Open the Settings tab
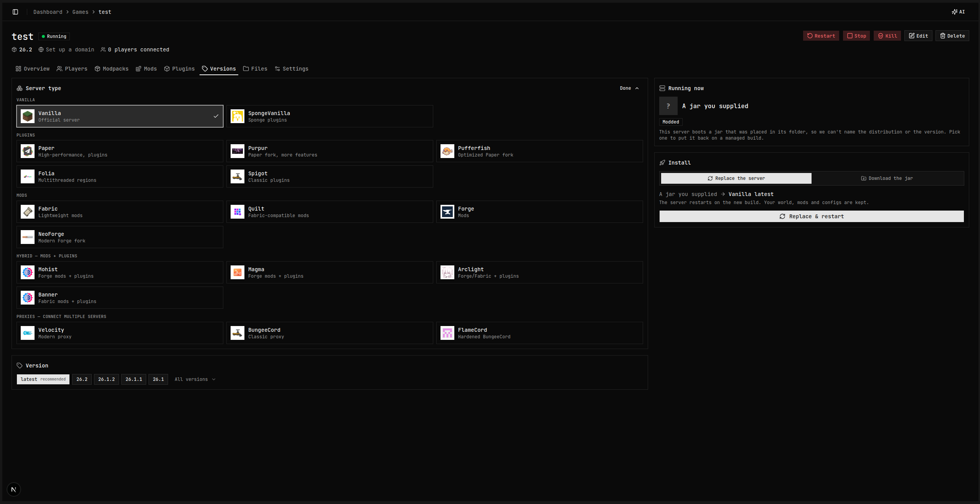 click(292, 69)
